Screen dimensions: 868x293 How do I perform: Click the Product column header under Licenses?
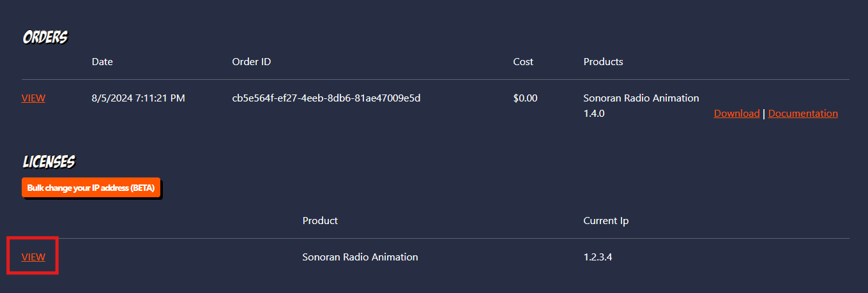click(x=320, y=221)
